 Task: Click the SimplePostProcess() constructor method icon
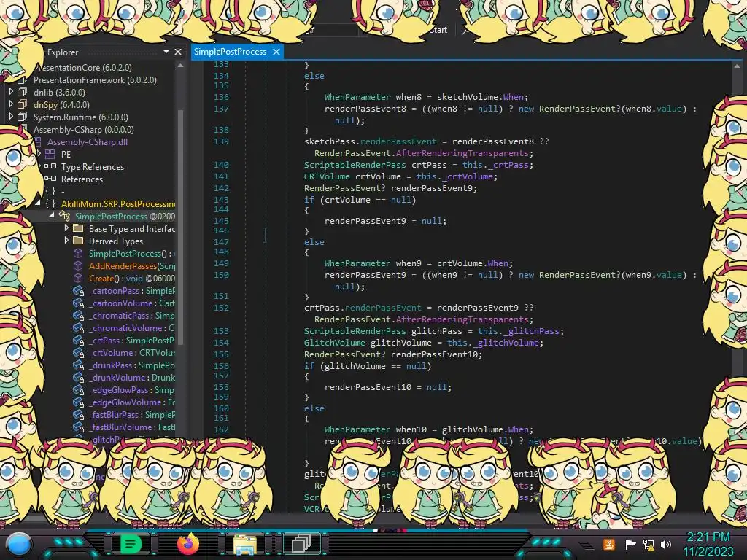pyautogui.click(x=78, y=253)
